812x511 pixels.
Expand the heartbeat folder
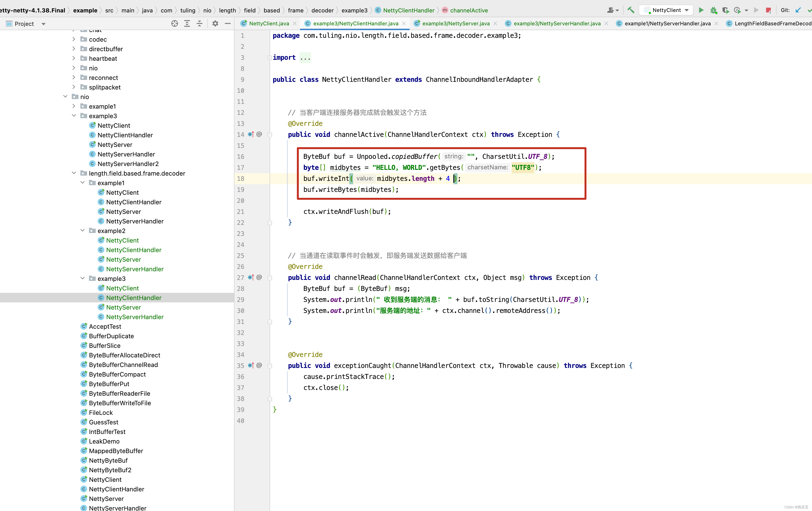(74, 58)
